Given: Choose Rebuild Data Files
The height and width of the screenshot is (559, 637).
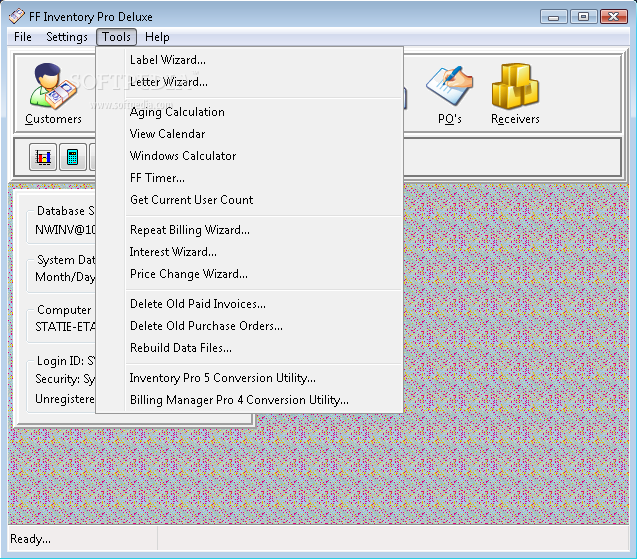Looking at the screenshot, I should pos(249,348).
